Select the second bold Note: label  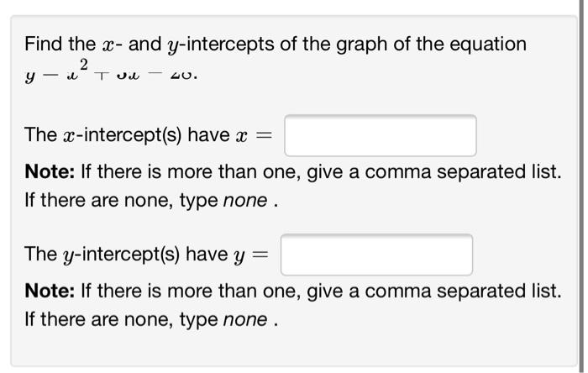pyautogui.click(x=50, y=291)
